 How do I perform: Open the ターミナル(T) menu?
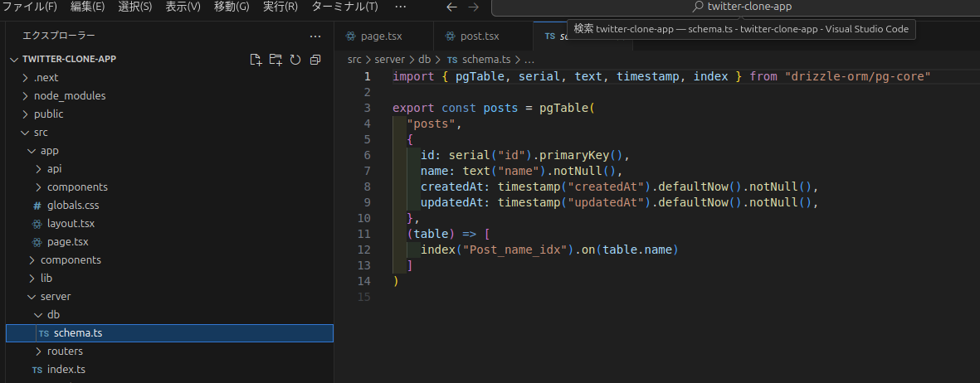point(345,7)
